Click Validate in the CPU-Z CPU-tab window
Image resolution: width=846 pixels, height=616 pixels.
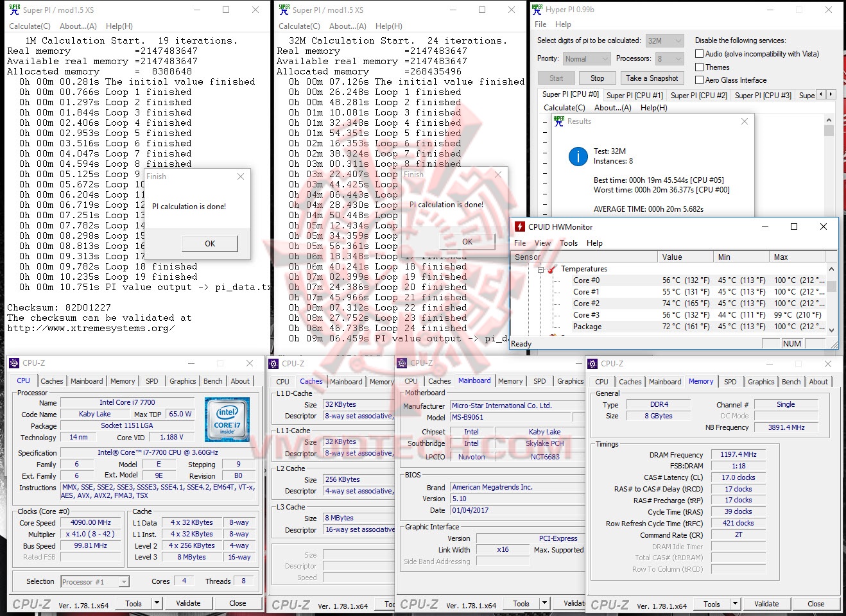click(188, 603)
